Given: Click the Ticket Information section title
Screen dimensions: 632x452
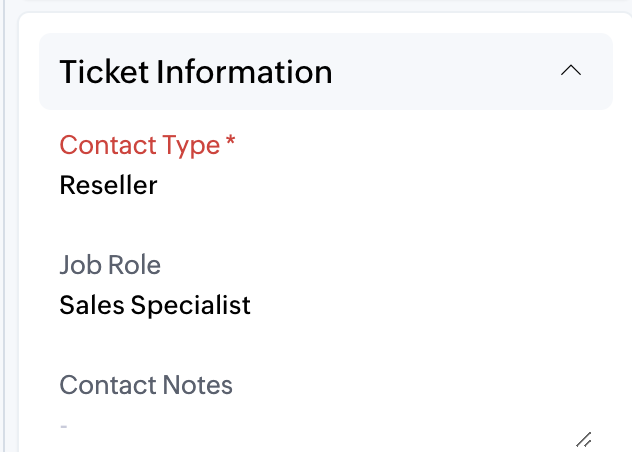Looking at the screenshot, I should (196, 72).
